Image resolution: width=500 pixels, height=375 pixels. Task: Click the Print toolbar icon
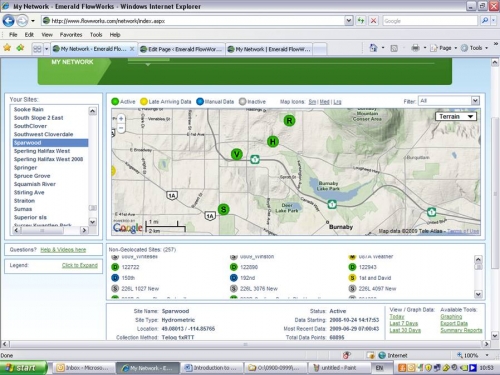coord(415,48)
